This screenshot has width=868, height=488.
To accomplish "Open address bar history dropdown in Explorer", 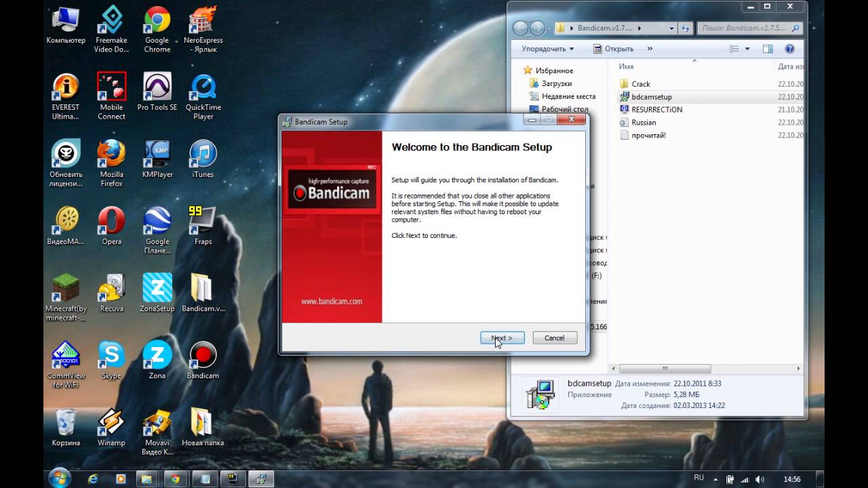I will (x=671, y=28).
